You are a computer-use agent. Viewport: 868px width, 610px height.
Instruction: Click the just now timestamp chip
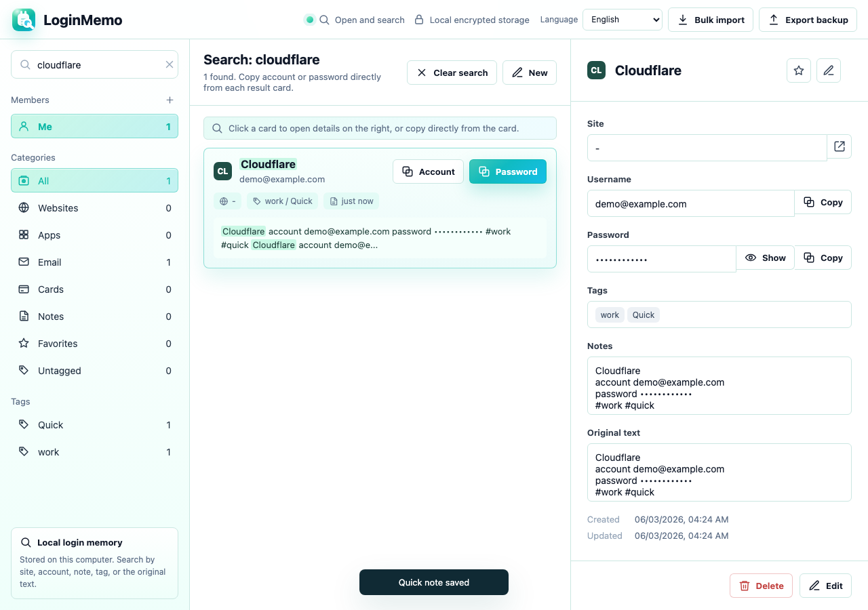(x=351, y=201)
